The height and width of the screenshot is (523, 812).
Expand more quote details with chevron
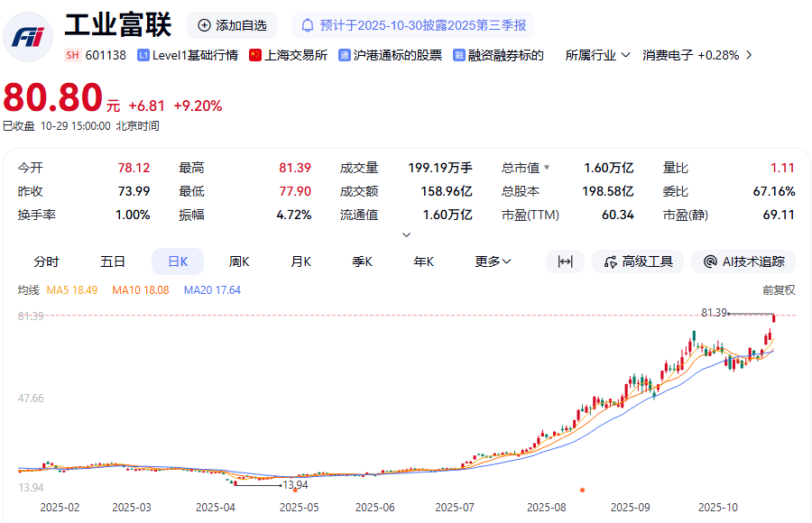tap(406, 234)
